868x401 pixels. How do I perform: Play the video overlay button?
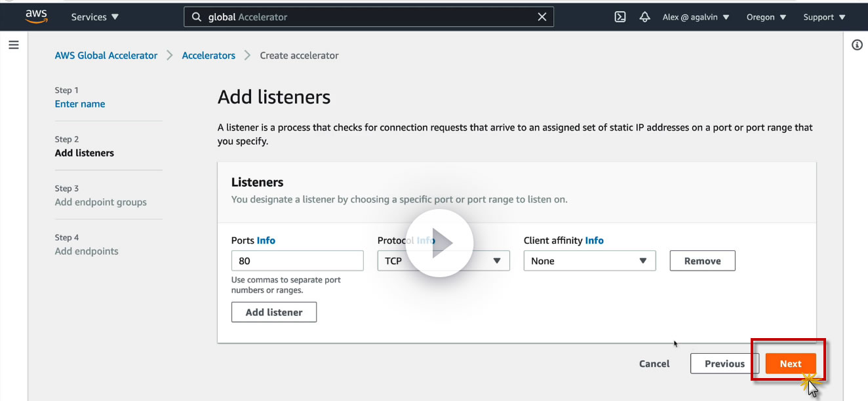click(x=439, y=243)
